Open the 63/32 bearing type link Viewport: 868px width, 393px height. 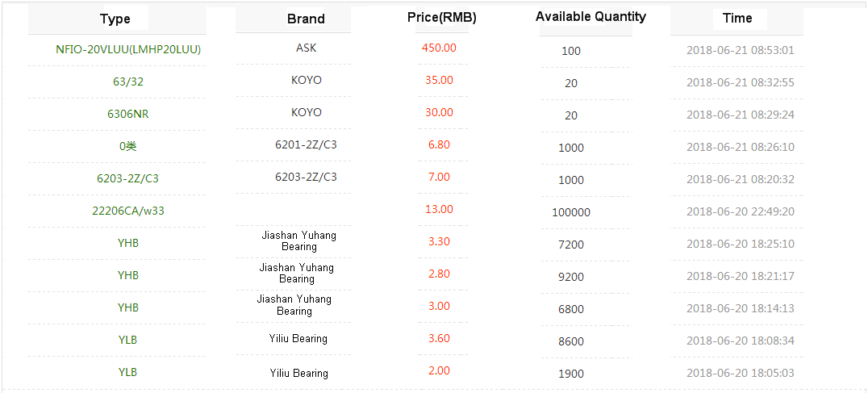pyautogui.click(x=128, y=82)
